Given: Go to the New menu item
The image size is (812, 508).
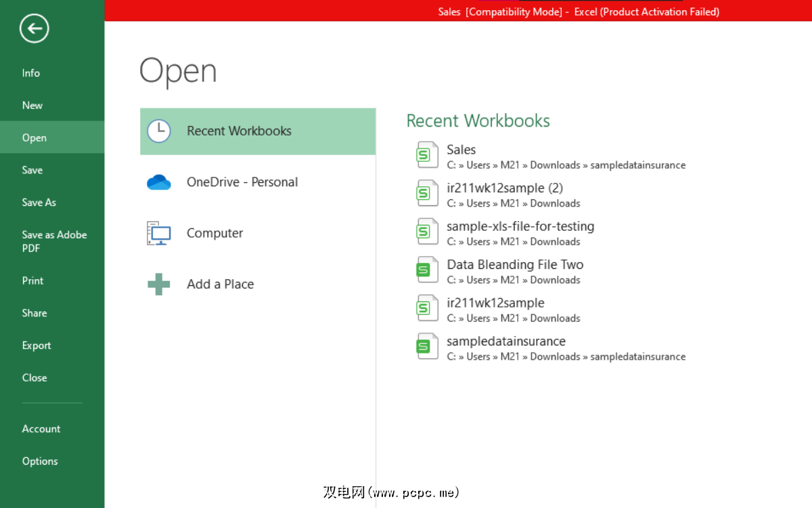Looking at the screenshot, I should [x=52, y=106].
